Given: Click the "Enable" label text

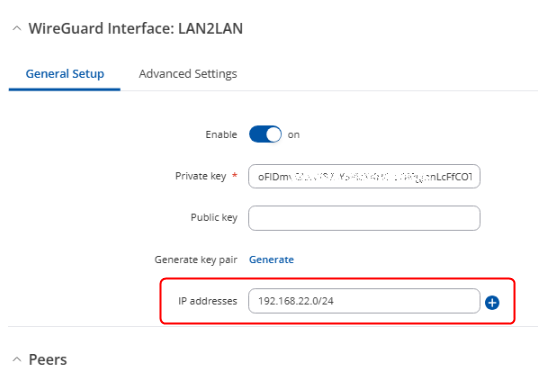Looking at the screenshot, I should [221, 135].
